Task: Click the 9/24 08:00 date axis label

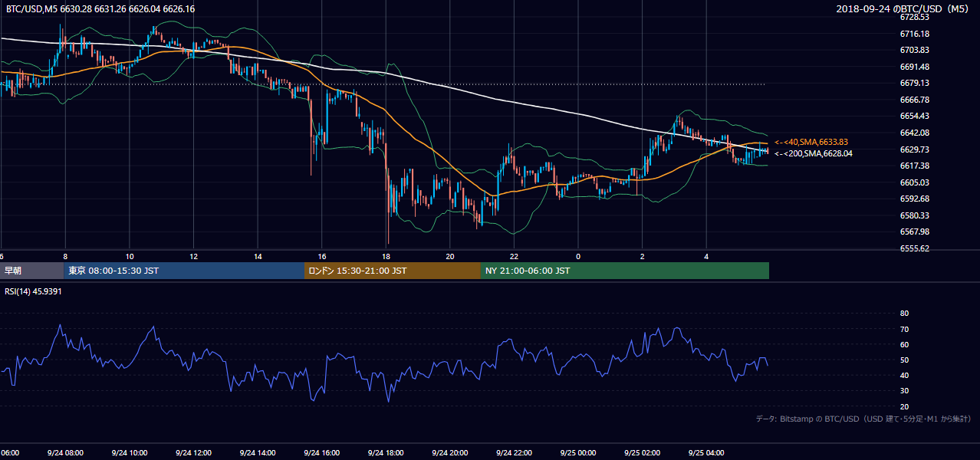Action: click(x=65, y=452)
